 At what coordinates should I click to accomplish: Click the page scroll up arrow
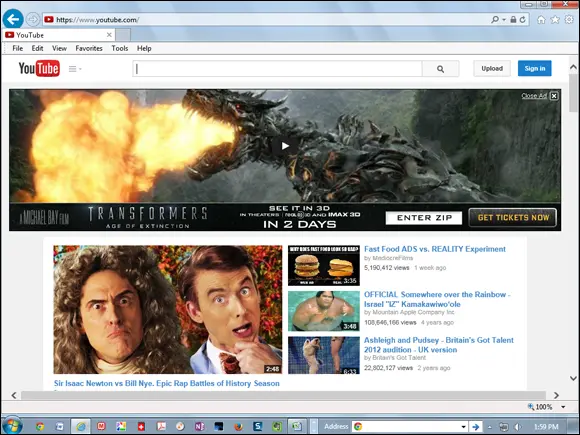tap(573, 67)
